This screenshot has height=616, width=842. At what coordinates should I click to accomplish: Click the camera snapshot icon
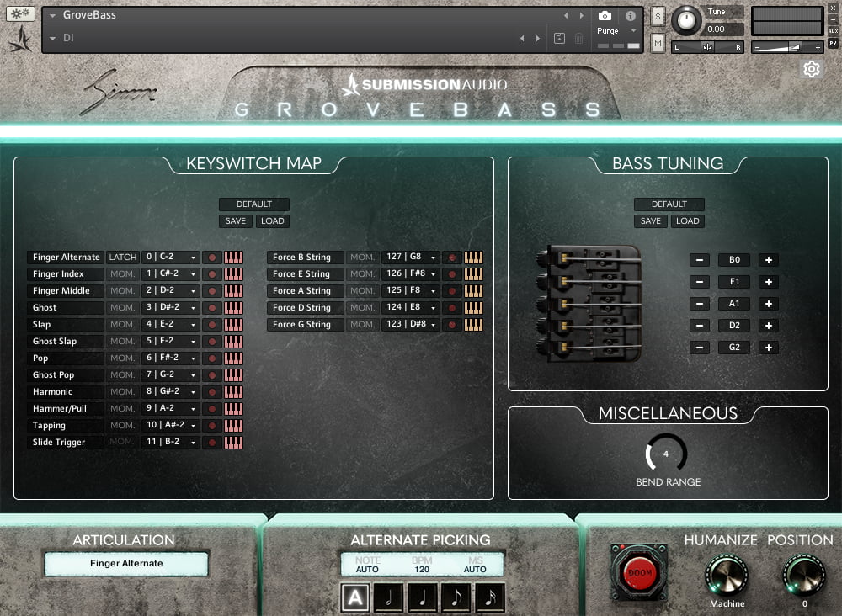click(x=605, y=16)
